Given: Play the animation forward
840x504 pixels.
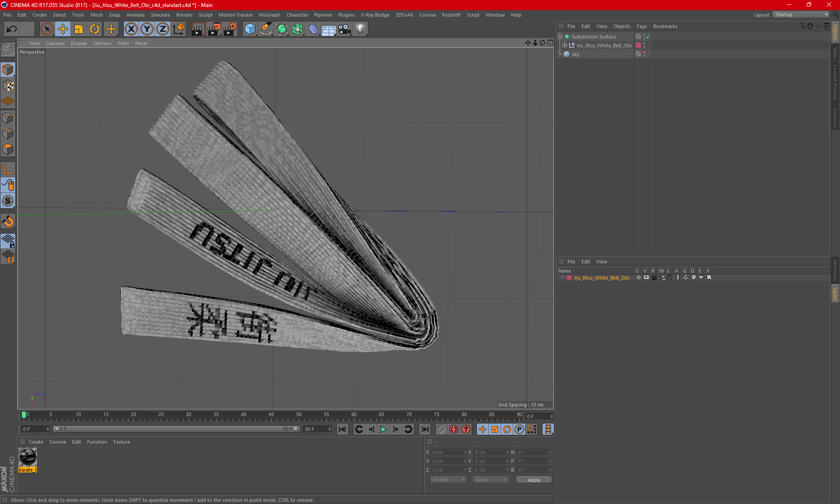Looking at the screenshot, I should click(383, 429).
